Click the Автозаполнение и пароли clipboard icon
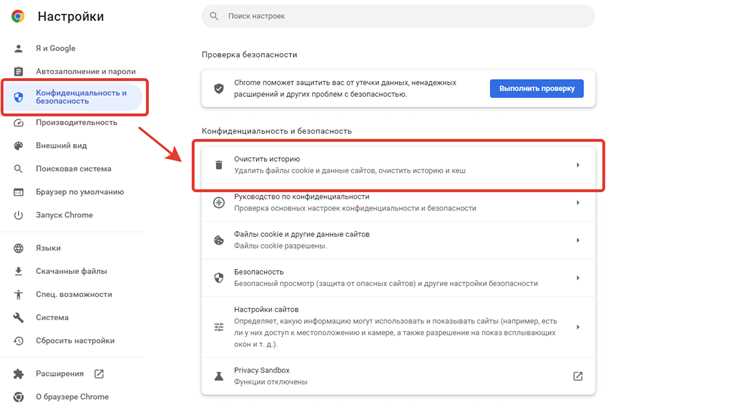750x411 pixels. point(18,71)
